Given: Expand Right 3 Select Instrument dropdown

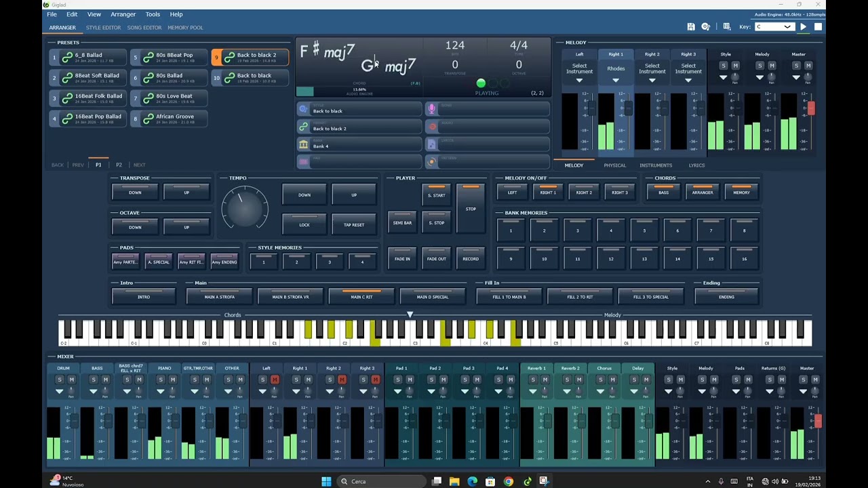Looking at the screenshot, I should [688, 81].
